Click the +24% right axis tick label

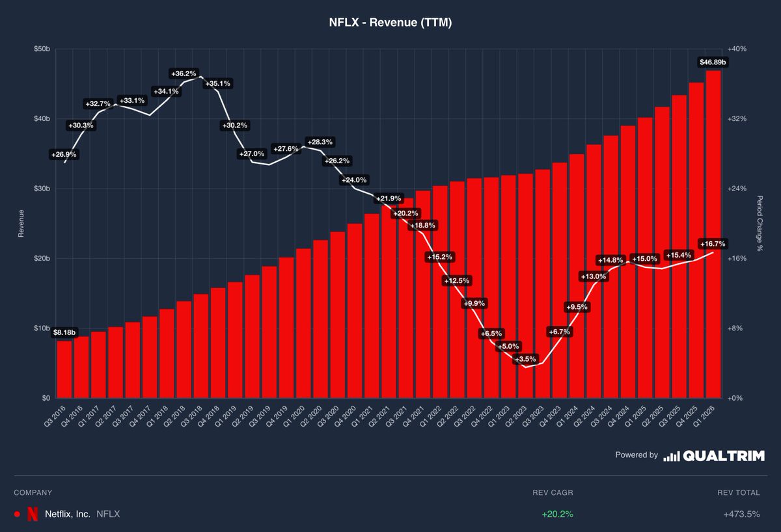pos(737,189)
